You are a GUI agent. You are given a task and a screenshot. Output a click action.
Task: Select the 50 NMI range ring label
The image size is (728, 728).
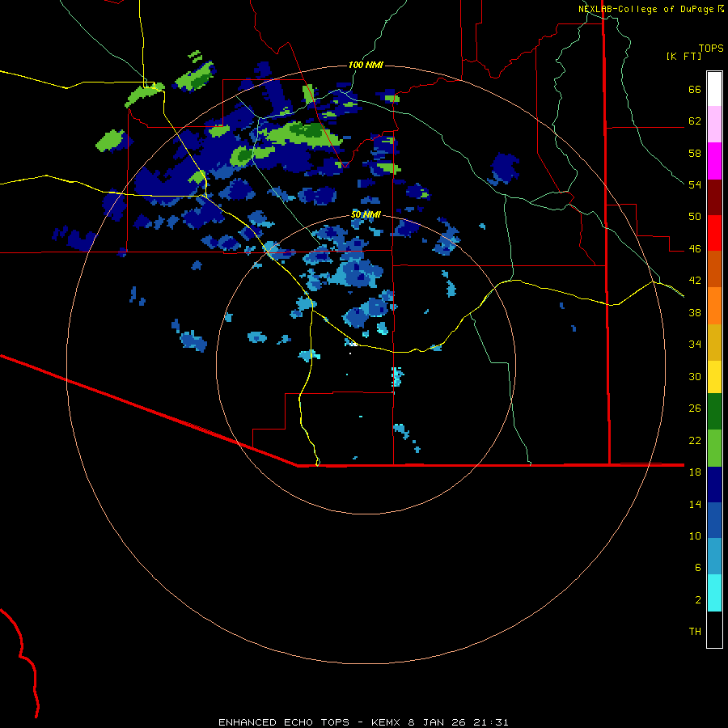click(x=366, y=214)
